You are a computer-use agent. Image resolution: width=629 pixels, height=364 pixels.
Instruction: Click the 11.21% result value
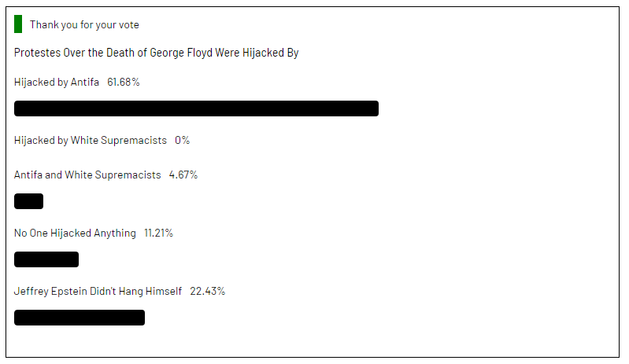(x=158, y=233)
